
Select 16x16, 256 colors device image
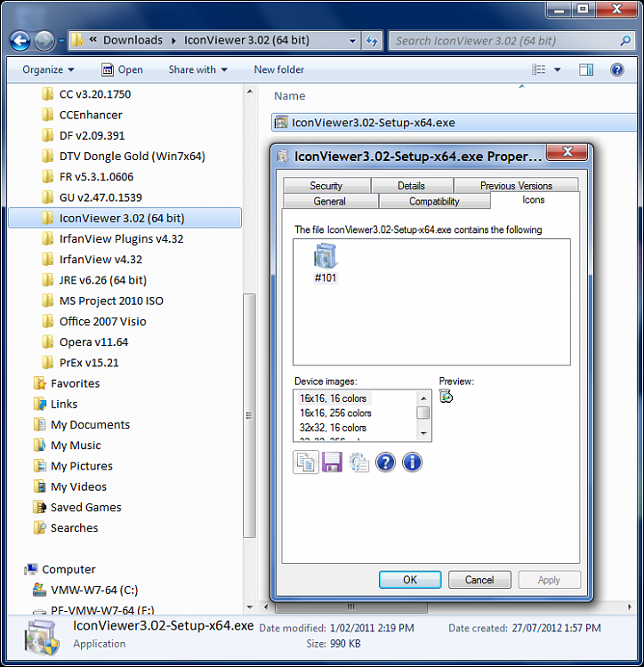(x=335, y=413)
